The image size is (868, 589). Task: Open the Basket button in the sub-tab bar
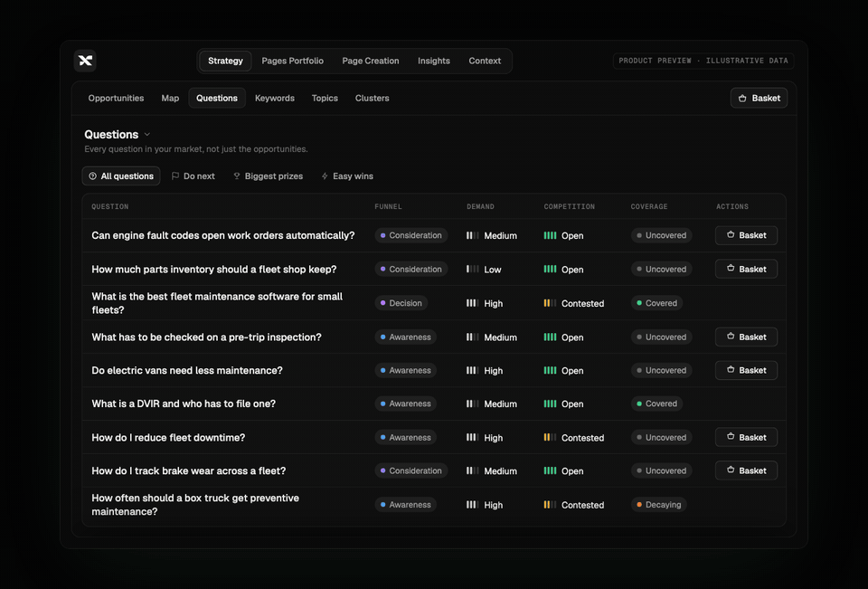coord(759,98)
